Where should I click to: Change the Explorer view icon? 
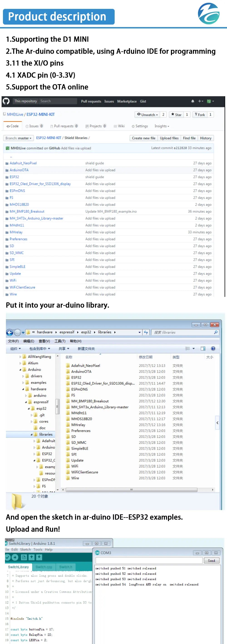coord(187,349)
